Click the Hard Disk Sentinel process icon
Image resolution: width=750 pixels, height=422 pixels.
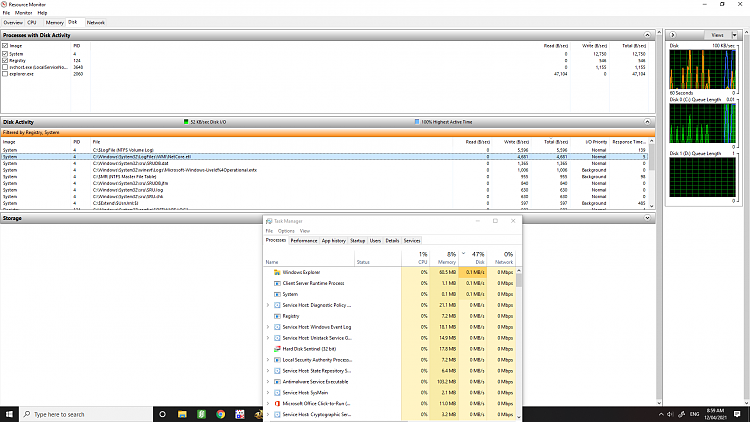(x=277, y=349)
